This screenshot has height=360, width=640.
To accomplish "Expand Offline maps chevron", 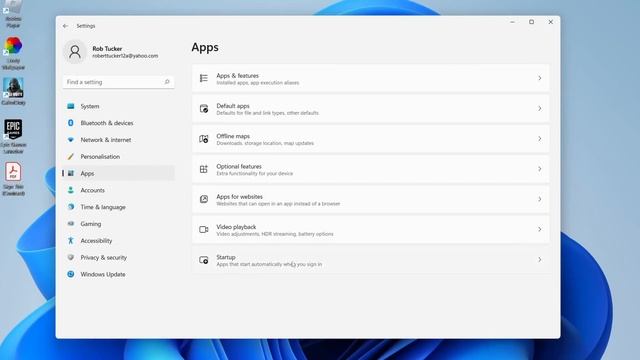I will pyautogui.click(x=540, y=139).
